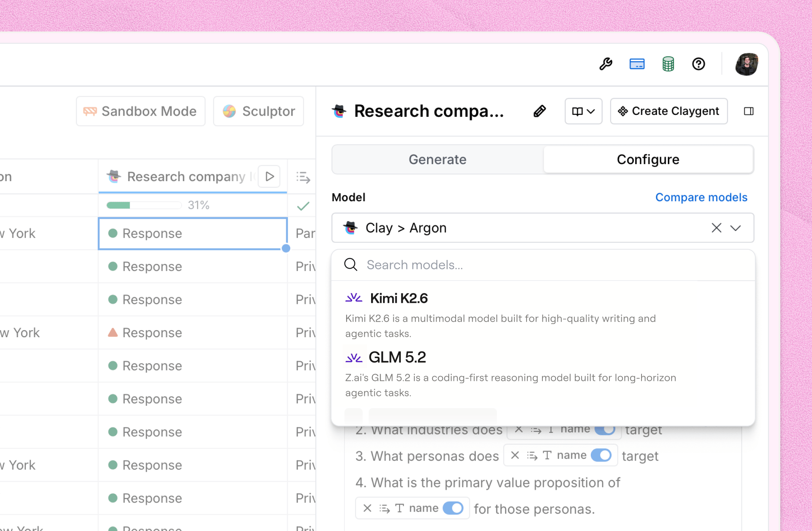This screenshot has width=812, height=531.
Task: Enable Sandbox Mode
Action: point(141,111)
